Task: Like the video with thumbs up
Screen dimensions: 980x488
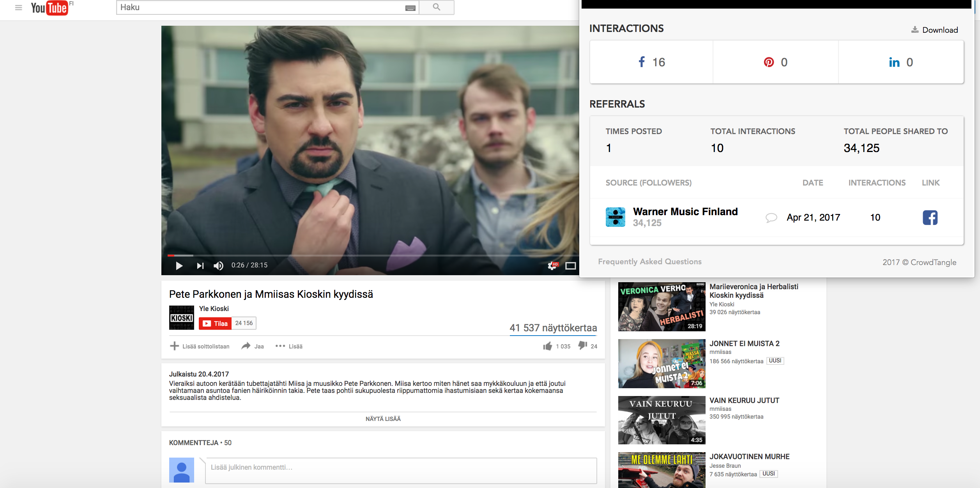Action: pyautogui.click(x=548, y=346)
